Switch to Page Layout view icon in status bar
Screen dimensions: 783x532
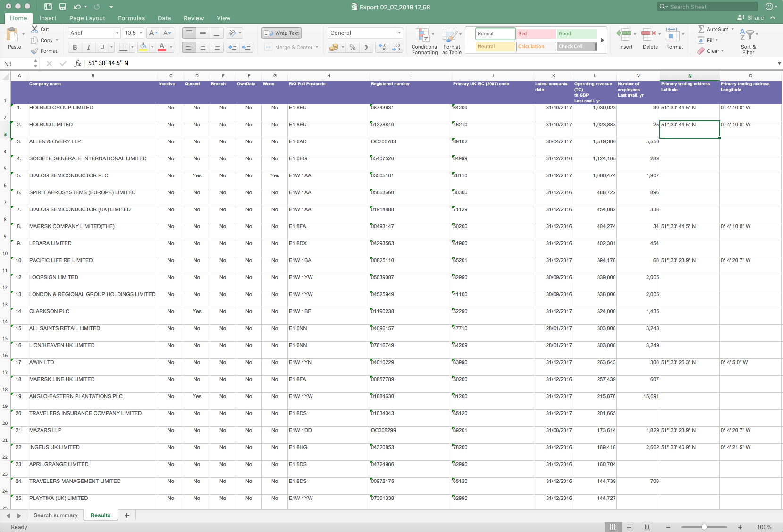630,527
